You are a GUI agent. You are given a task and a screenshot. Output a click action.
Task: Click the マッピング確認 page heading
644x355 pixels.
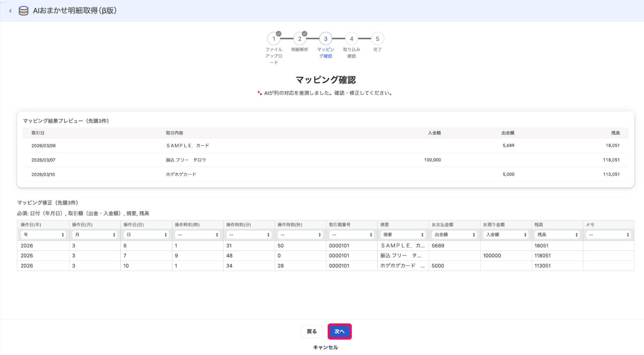tap(325, 80)
